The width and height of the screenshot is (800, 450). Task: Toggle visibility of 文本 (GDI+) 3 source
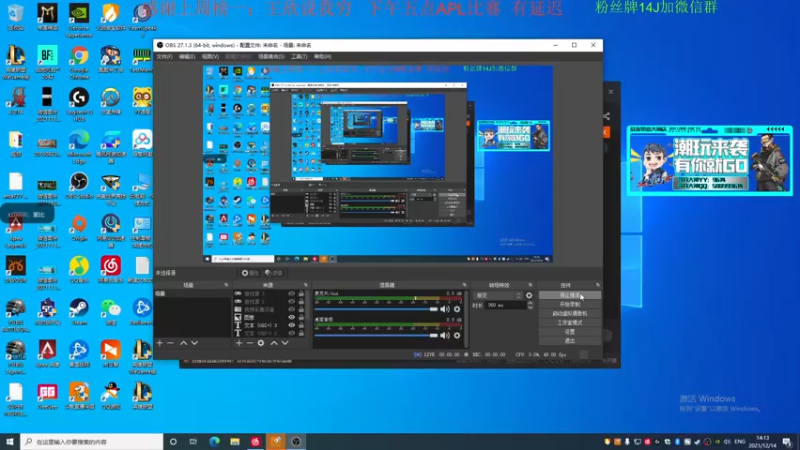[x=291, y=325]
